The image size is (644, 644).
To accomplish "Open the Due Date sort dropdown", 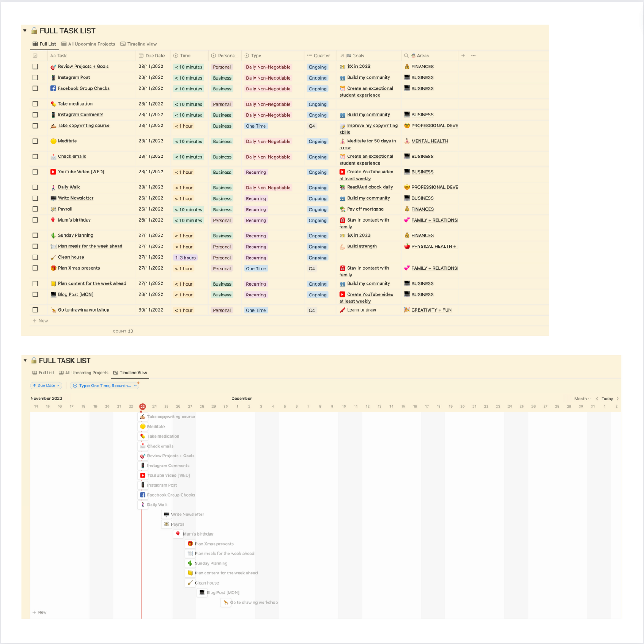I will tap(46, 386).
